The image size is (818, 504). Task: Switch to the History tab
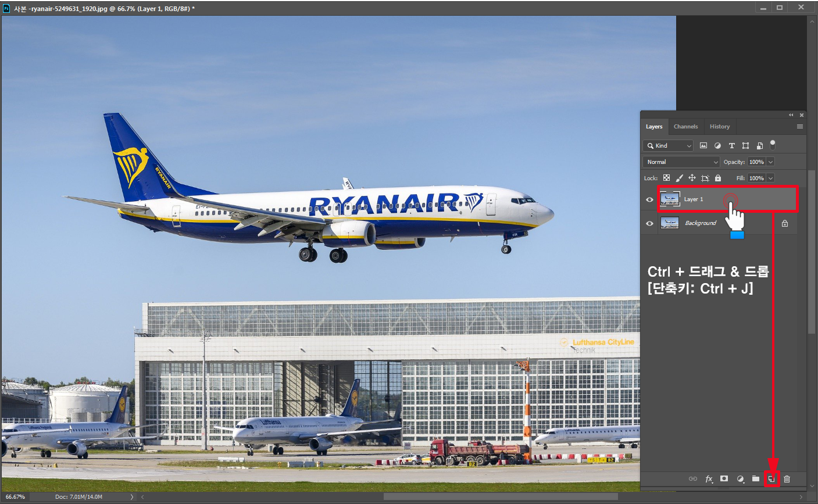click(x=720, y=126)
